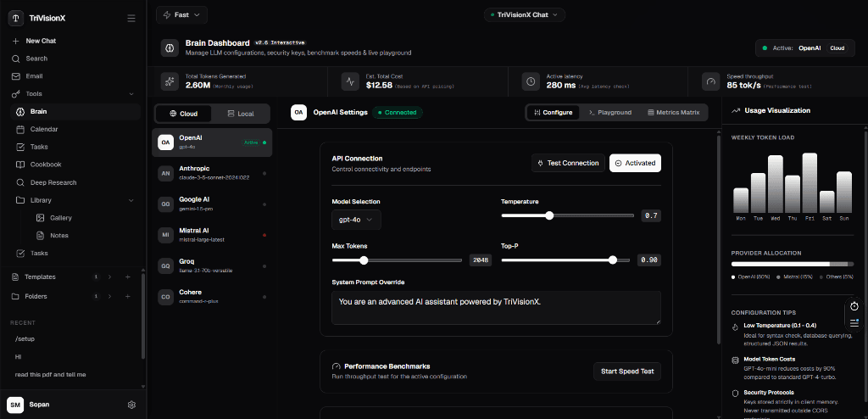Open the TriVisionX Chat dropdown

[524, 15]
